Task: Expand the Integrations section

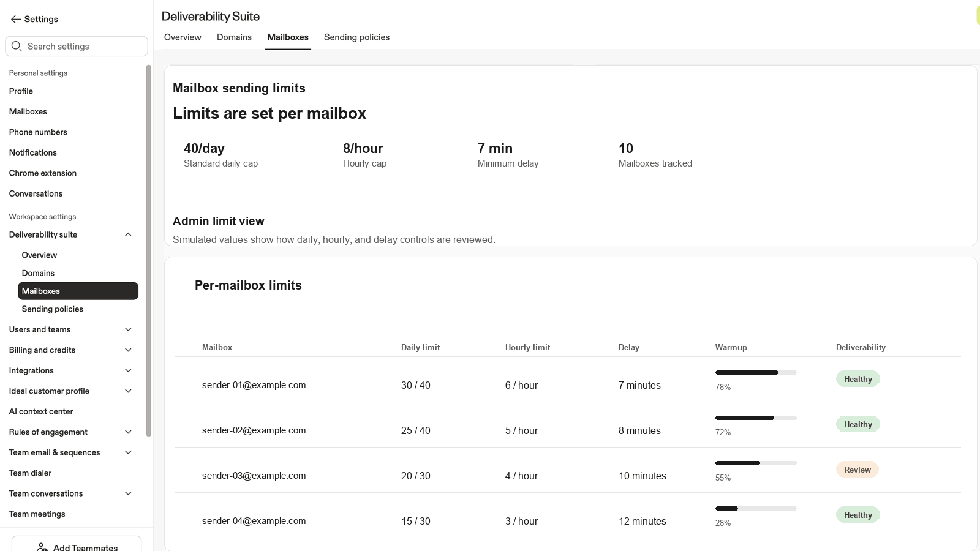Action: 128,370
